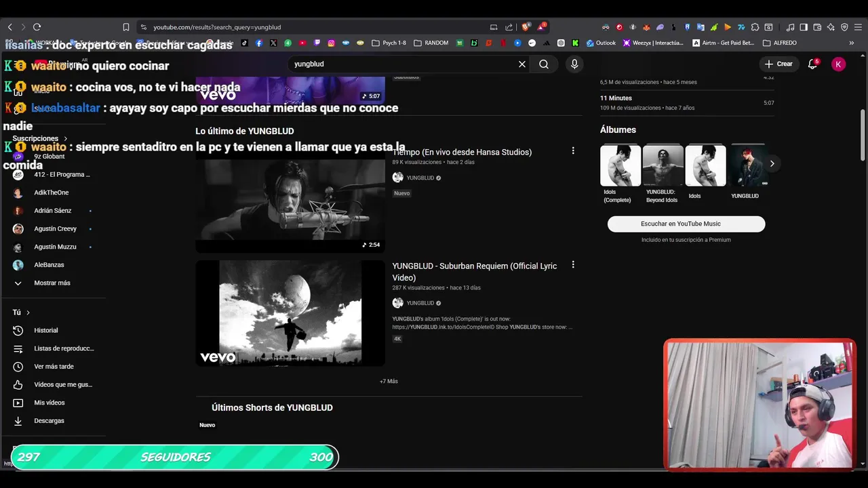This screenshot has width=868, height=488.
Task: Open the YUNGBLUD channel under Suburban Requiem
Action: coord(420,303)
